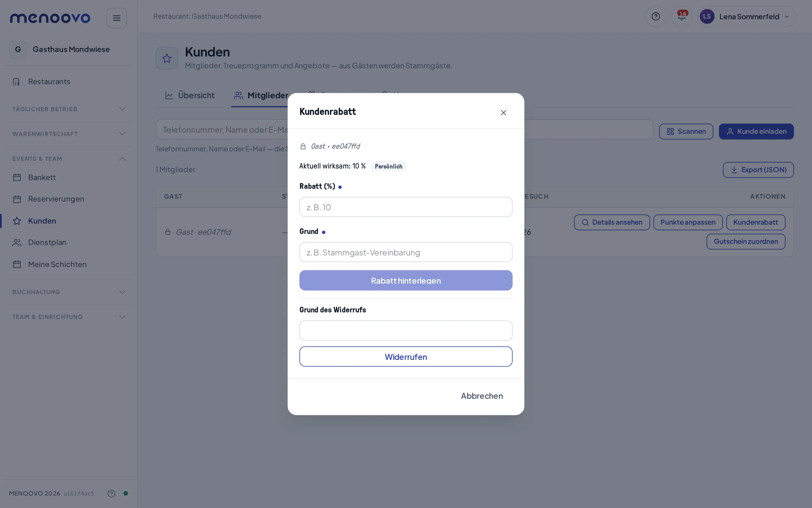Go to Reservierungen in sidebar
The width and height of the screenshot is (812, 508).
[x=69, y=199]
